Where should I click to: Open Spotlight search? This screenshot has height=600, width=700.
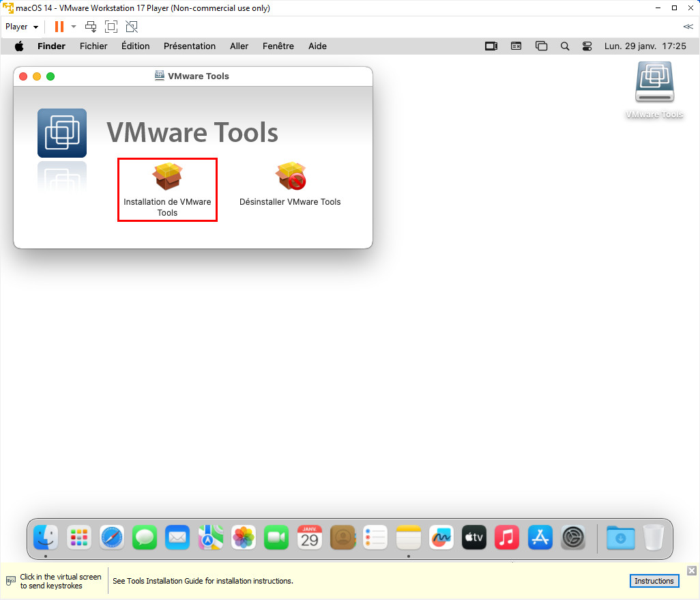click(565, 46)
